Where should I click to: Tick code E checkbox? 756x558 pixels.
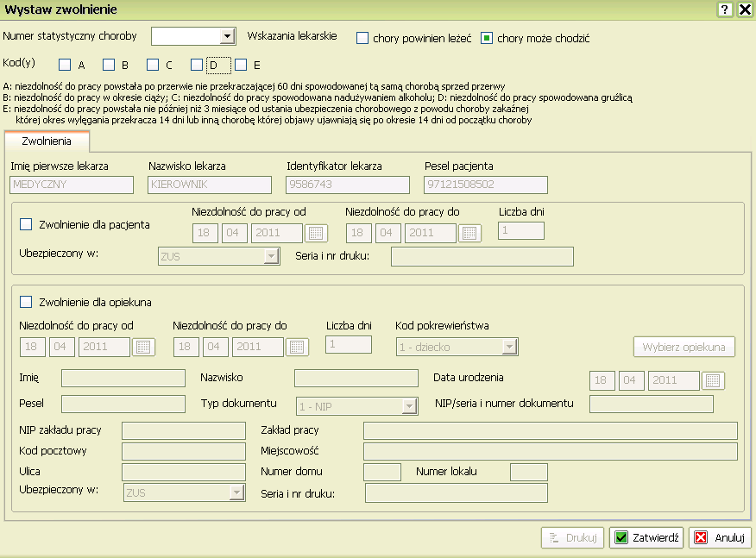point(241,65)
